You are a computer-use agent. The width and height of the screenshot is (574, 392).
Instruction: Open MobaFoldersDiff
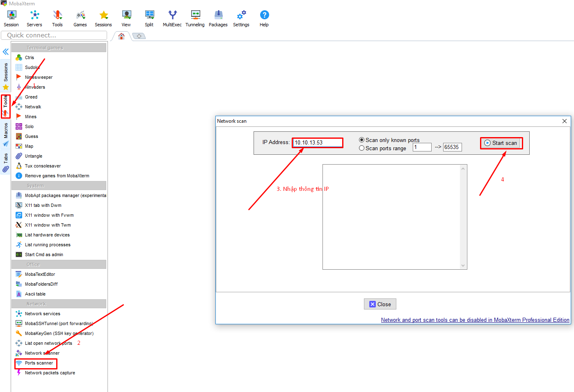click(41, 284)
